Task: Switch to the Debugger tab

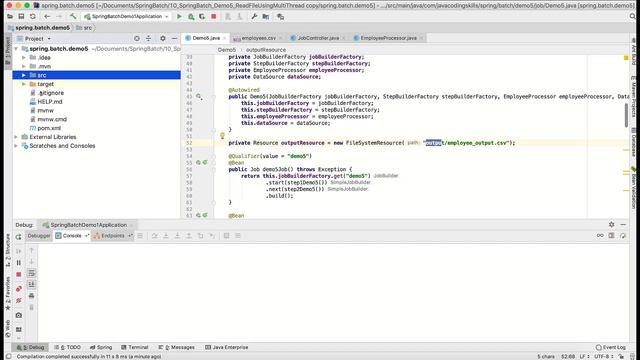Action: coord(39,236)
